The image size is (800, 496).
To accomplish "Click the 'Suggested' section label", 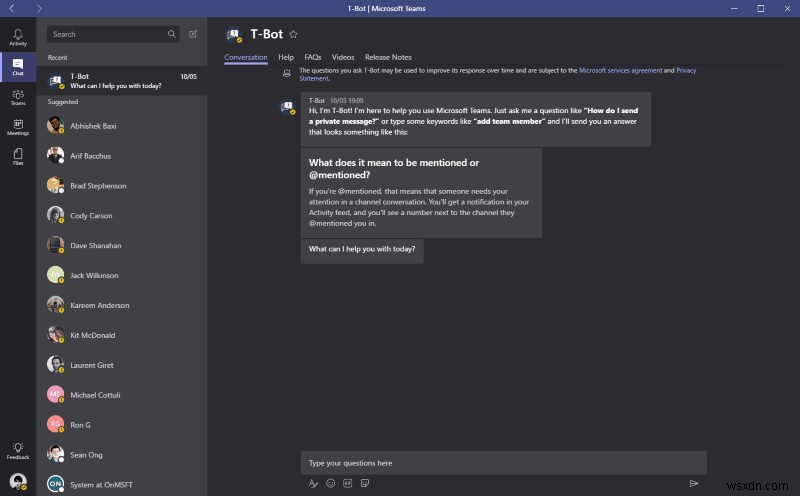I will [63, 102].
